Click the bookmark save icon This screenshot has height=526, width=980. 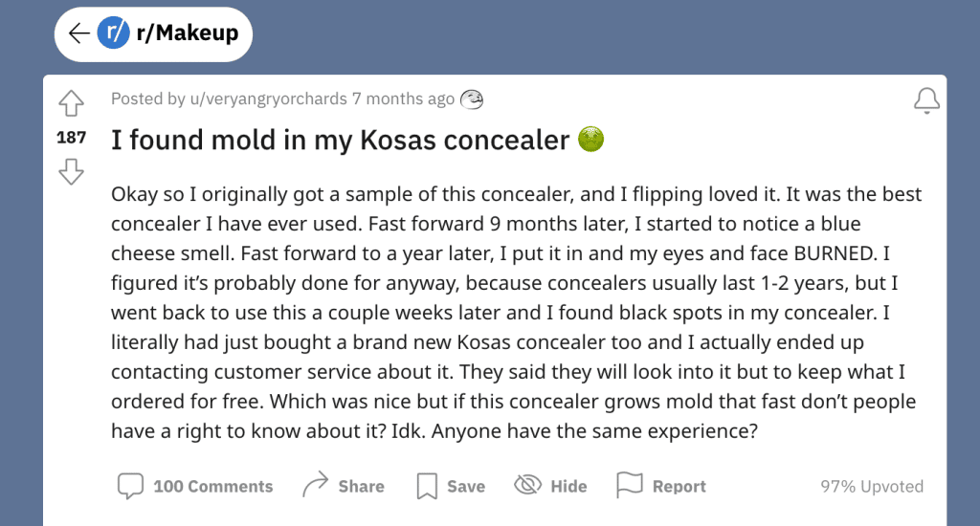[427, 486]
